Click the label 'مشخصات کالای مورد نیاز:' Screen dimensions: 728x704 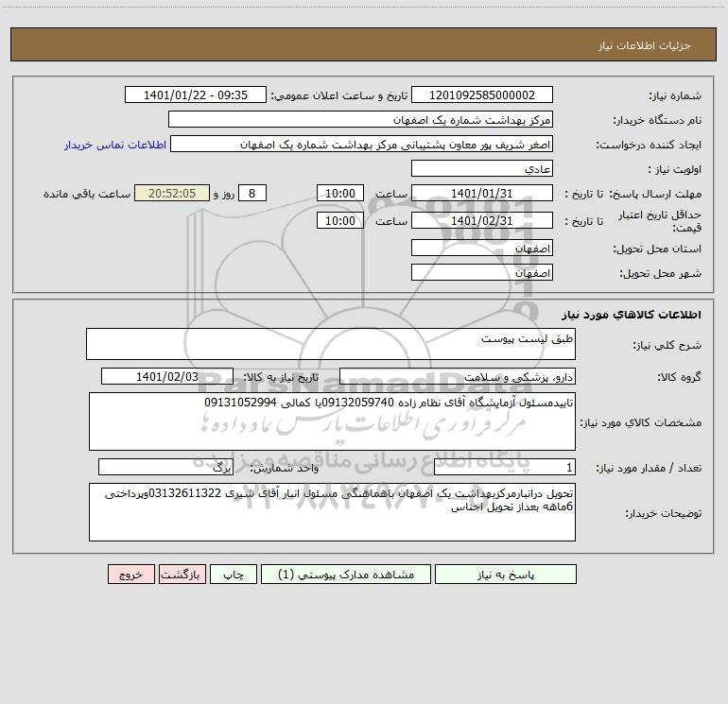641,422
